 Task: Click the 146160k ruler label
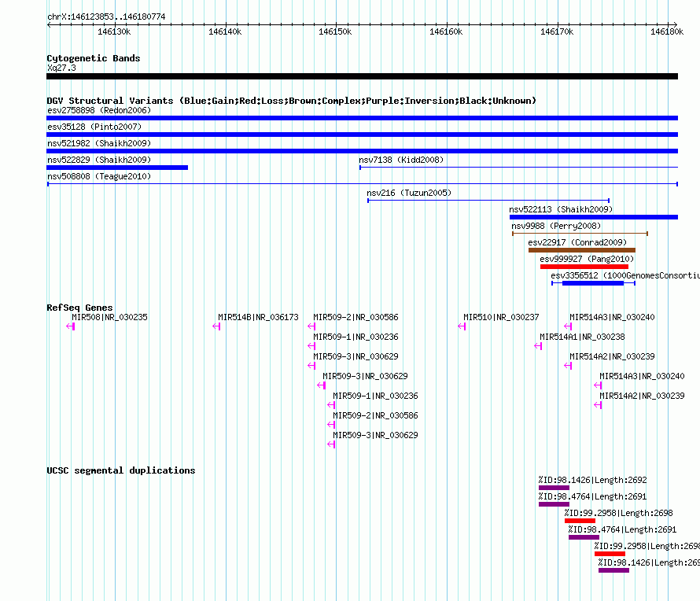[x=446, y=31]
